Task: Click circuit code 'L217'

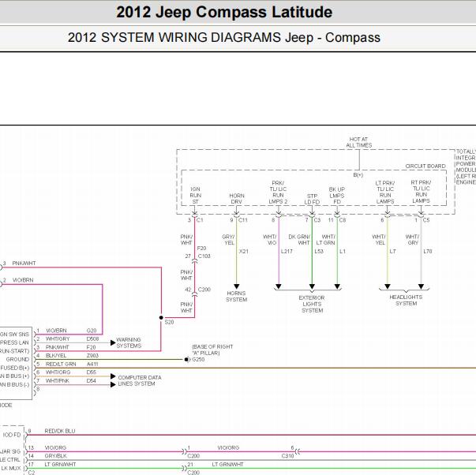Action: (287, 252)
